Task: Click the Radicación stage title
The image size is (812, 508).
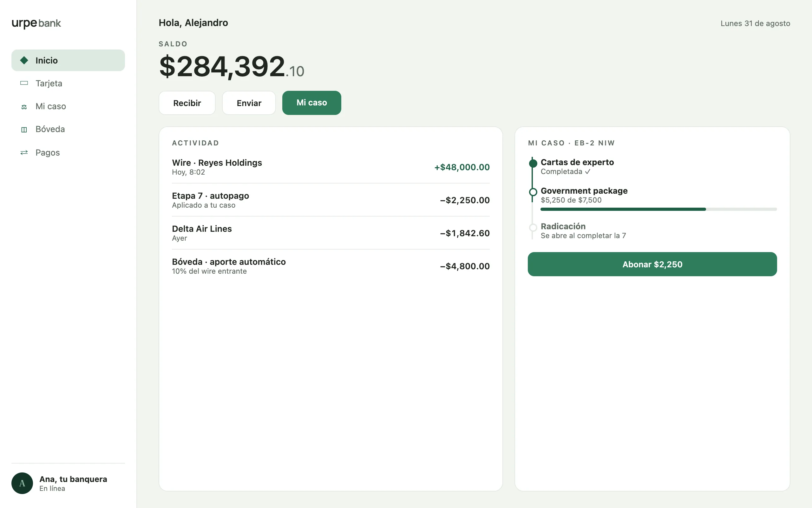Action: coord(563,226)
